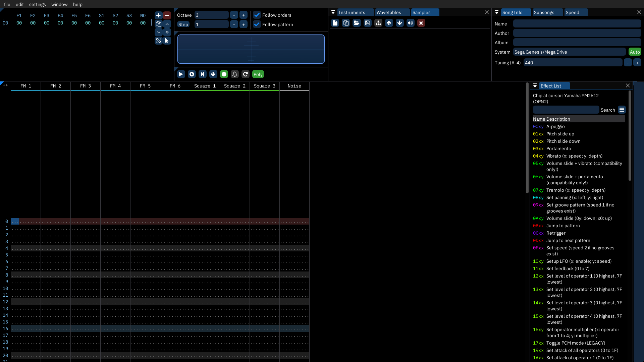Click the loop/pattern navigation icon
Image resolution: width=644 pixels, height=362 pixels.
pyautogui.click(x=246, y=74)
